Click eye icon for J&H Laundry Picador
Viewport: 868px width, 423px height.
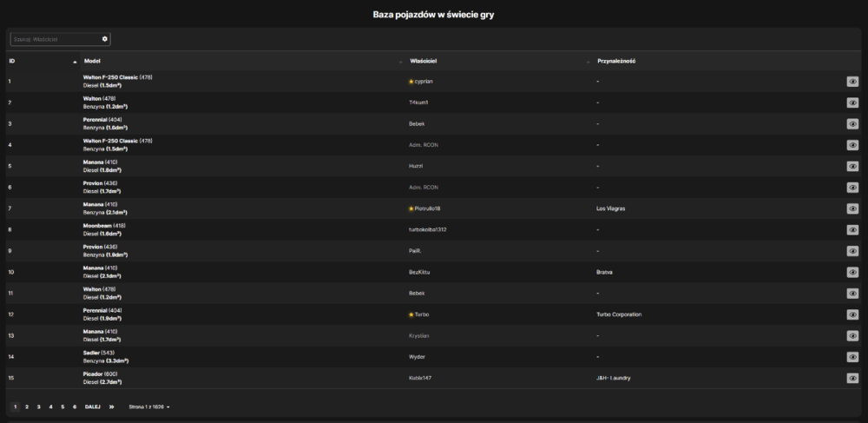pyautogui.click(x=852, y=378)
